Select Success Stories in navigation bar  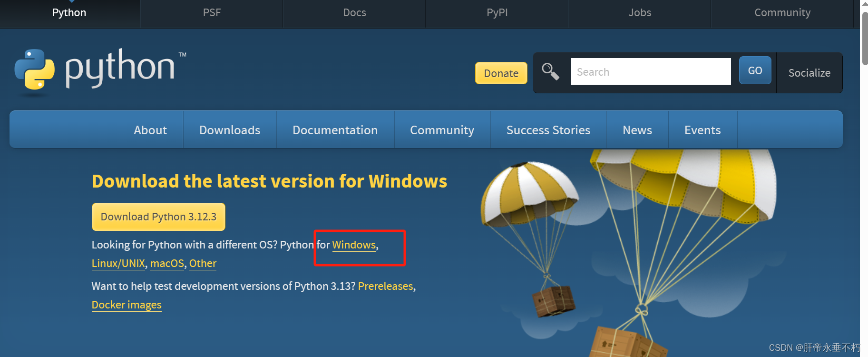(548, 130)
